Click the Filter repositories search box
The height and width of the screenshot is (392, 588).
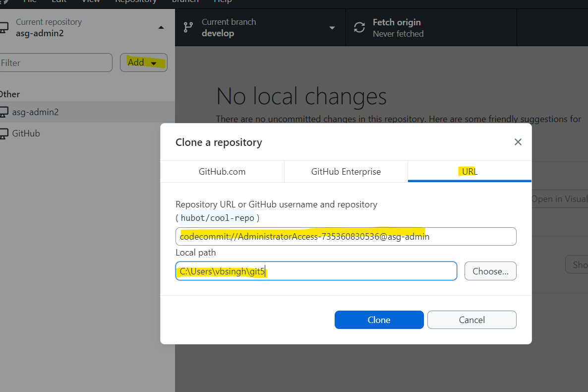pos(56,63)
